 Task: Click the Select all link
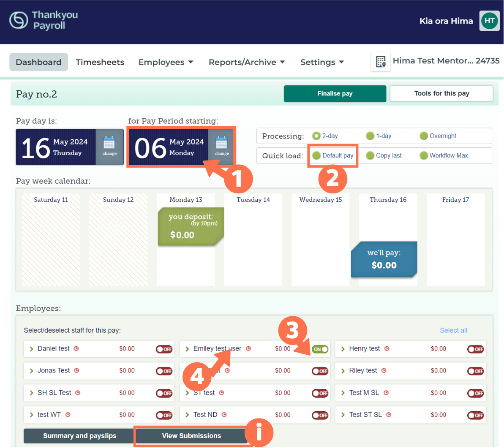click(x=453, y=330)
